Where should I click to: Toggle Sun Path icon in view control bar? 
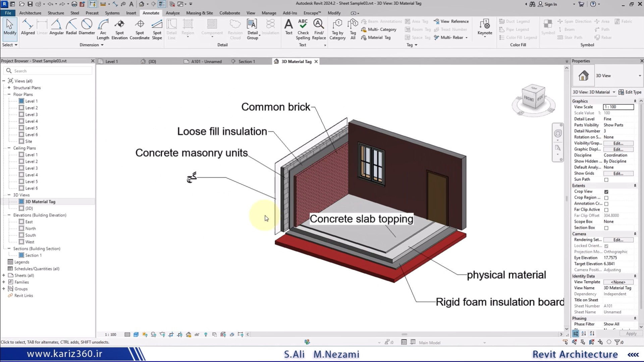click(145, 335)
